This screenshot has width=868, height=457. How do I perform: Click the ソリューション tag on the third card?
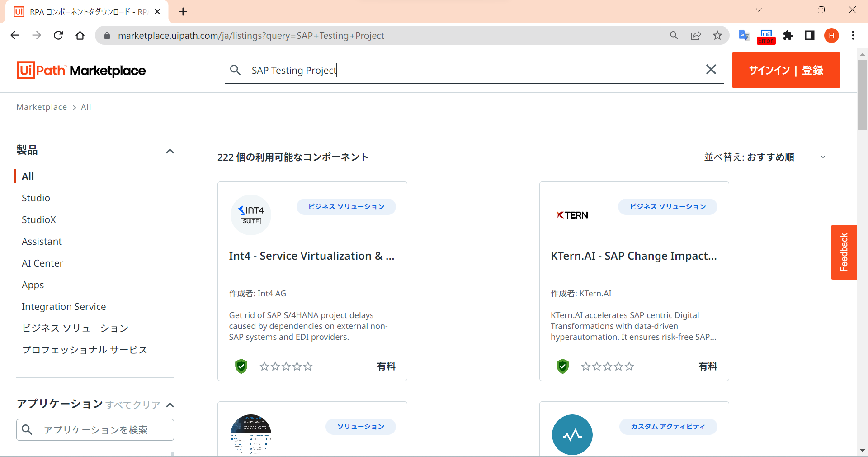click(x=361, y=427)
